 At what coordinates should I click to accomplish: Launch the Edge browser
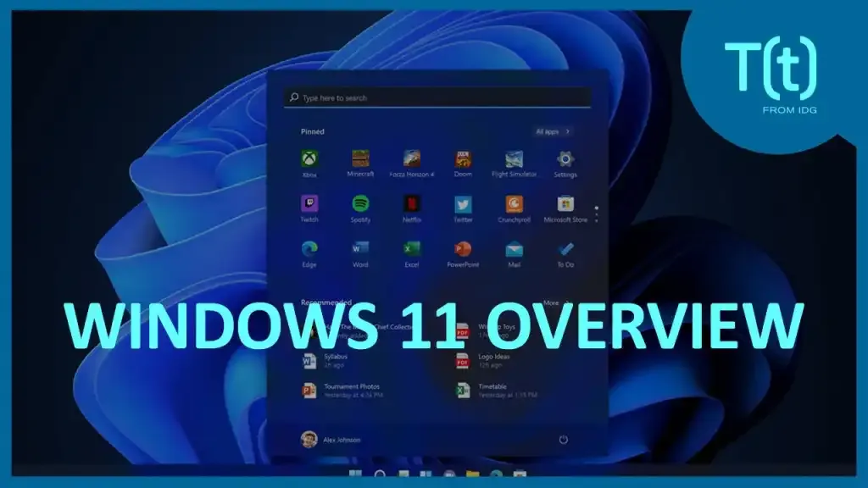[x=309, y=254]
